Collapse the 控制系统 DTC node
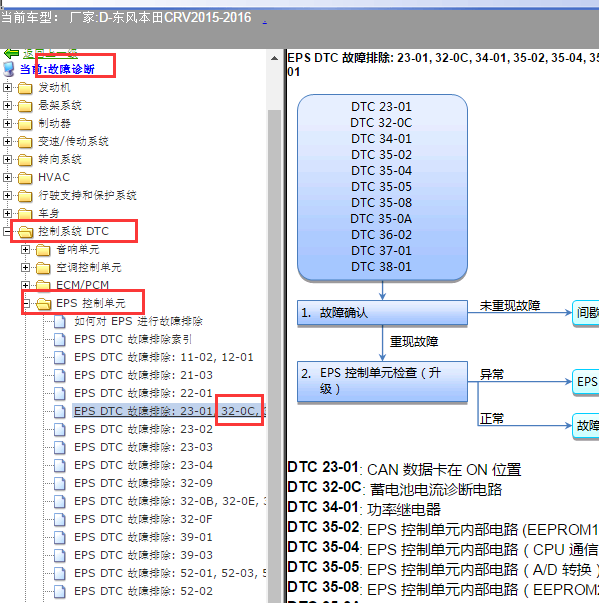The image size is (599, 603). [7, 231]
